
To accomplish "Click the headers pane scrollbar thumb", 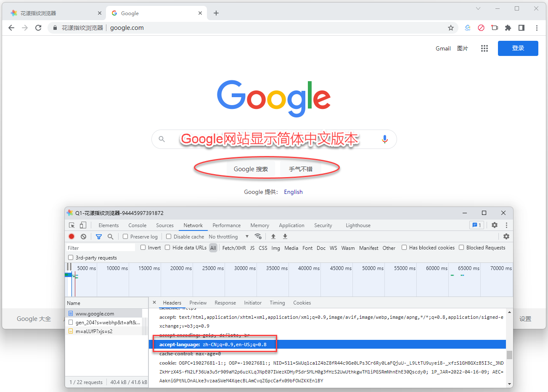I will 509,355.
